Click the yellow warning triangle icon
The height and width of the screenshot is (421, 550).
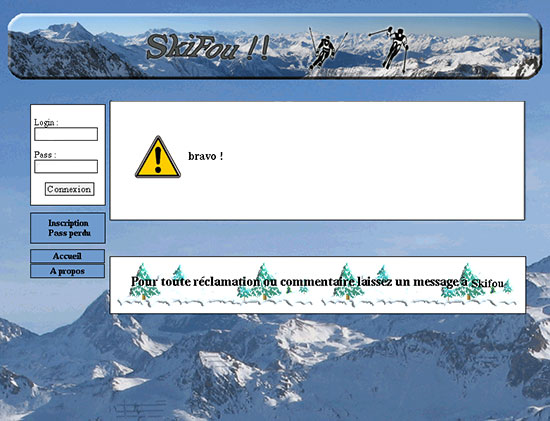(x=158, y=157)
